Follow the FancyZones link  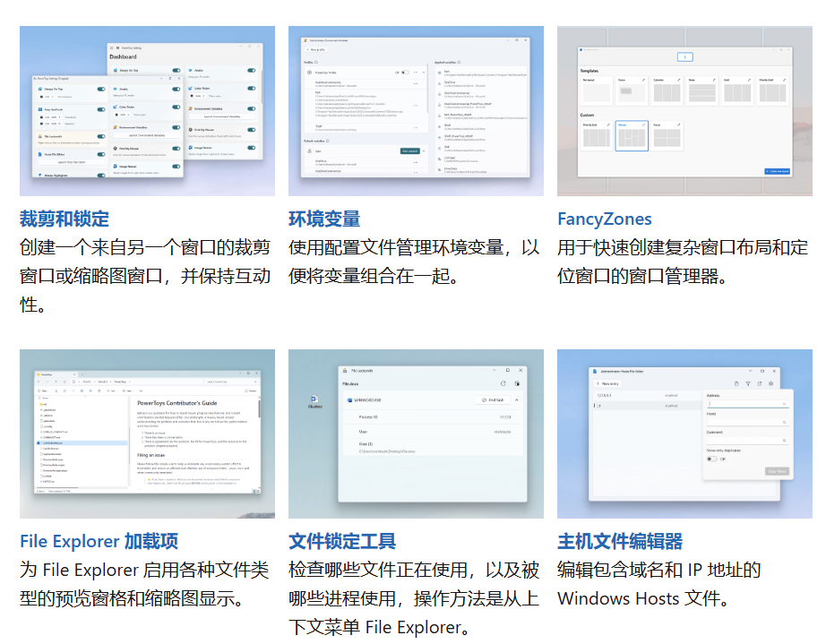(604, 219)
